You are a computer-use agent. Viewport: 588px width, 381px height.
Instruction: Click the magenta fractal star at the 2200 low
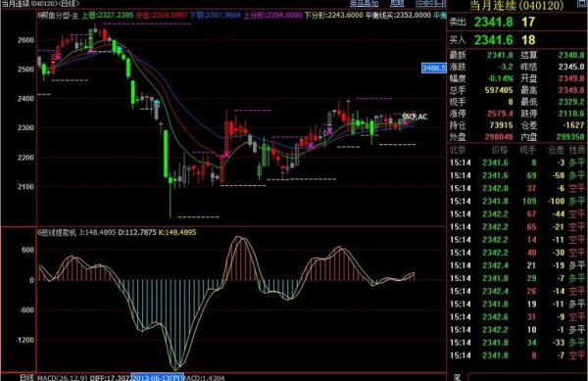226,154
